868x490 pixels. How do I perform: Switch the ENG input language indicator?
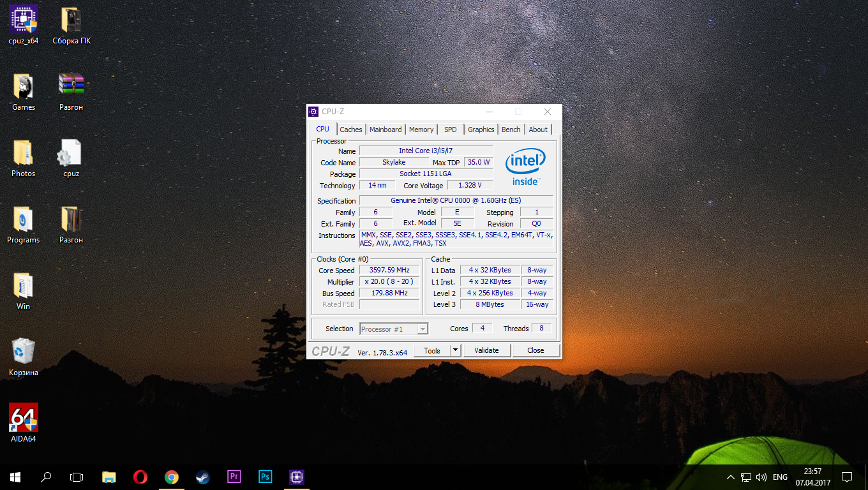[780, 477]
